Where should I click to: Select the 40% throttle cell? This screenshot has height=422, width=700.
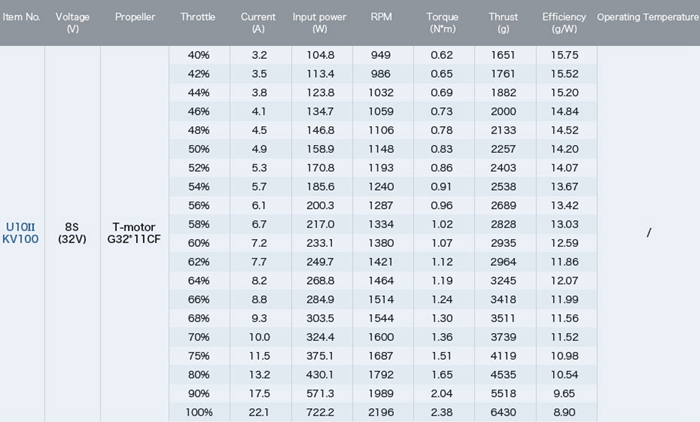(x=199, y=55)
